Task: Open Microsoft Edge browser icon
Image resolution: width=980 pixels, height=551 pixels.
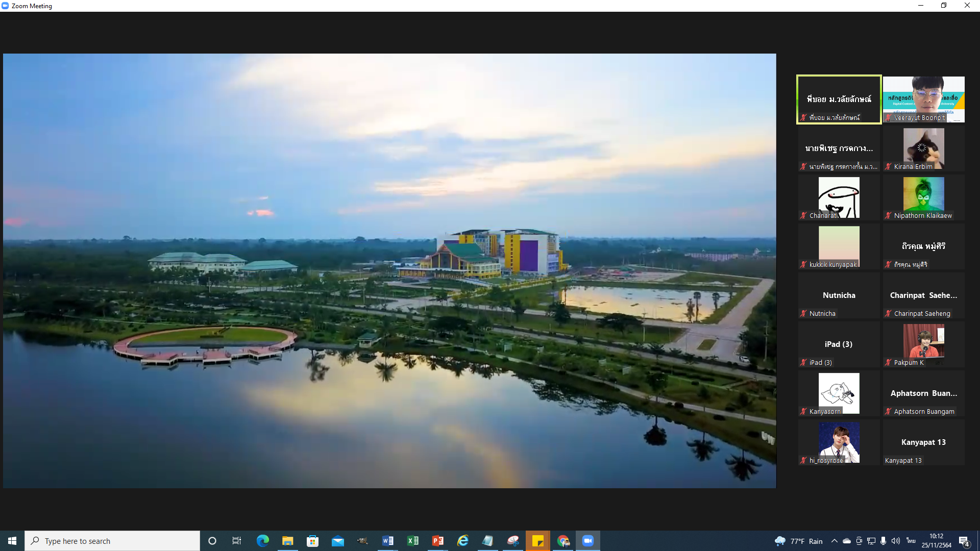Action: point(263,541)
